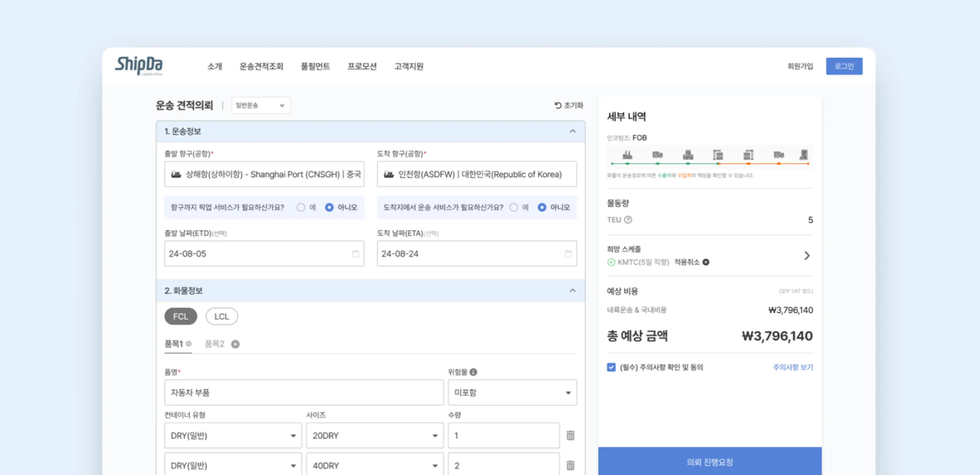
Task: Open the 주의사항 보기 link
Action: click(793, 367)
